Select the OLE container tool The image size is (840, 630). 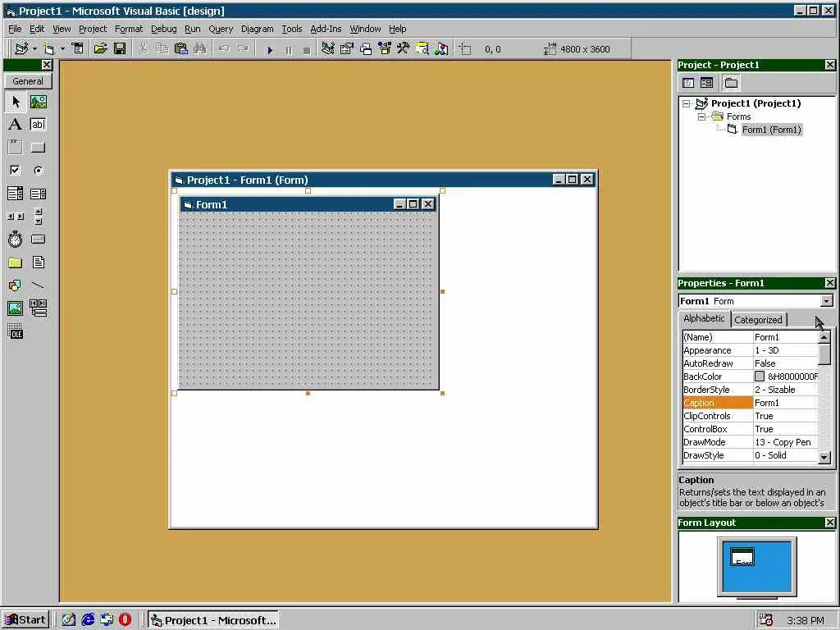point(16,331)
